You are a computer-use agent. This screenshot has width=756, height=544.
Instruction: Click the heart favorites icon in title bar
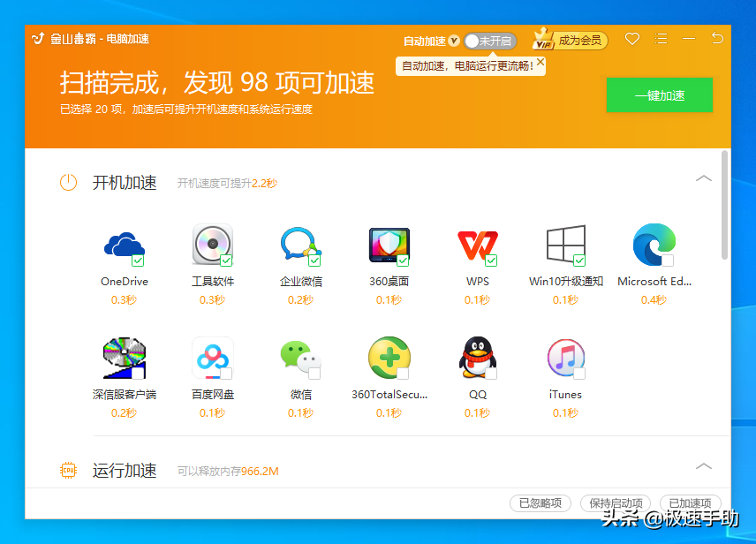point(631,39)
